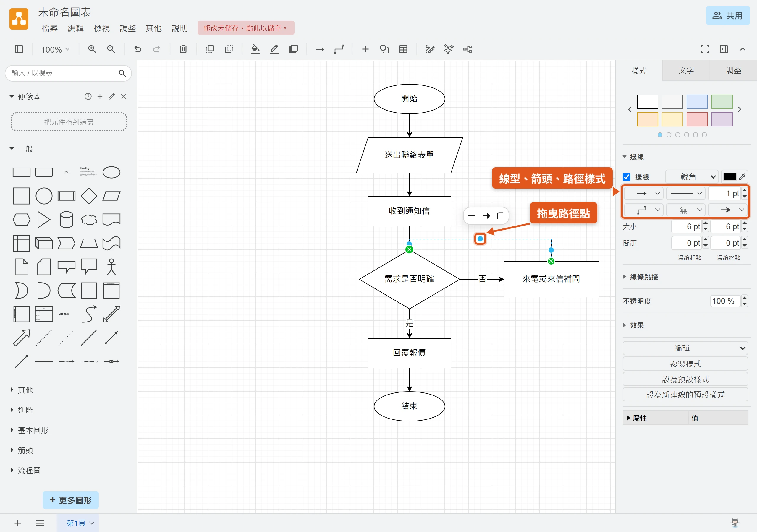This screenshot has width=757, height=532.
Task: Open the line color pen tool
Action: pyautogui.click(x=274, y=49)
